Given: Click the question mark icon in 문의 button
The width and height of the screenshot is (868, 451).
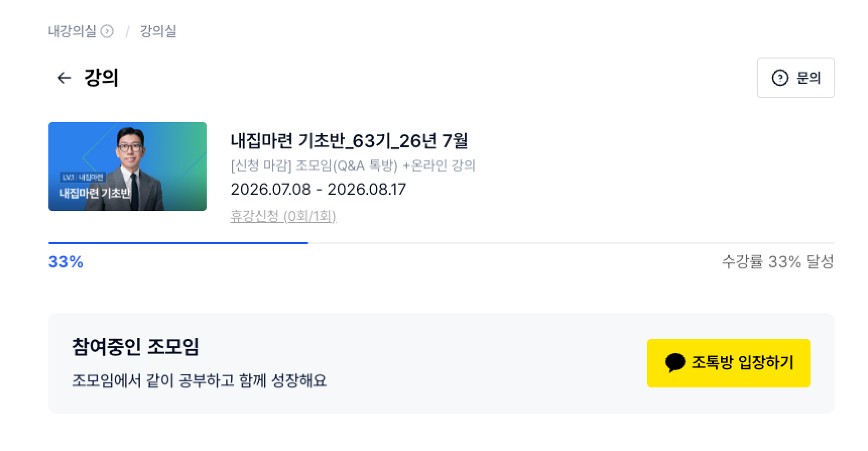Looking at the screenshot, I should [x=780, y=78].
